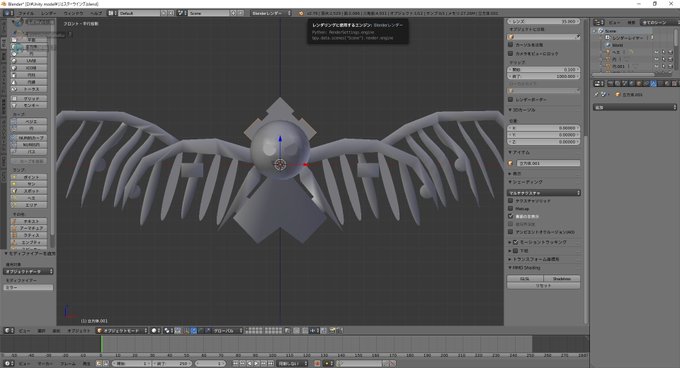680x368 pixels.
Task: Open the timeline sync mode dropdown
Action: coord(292,363)
